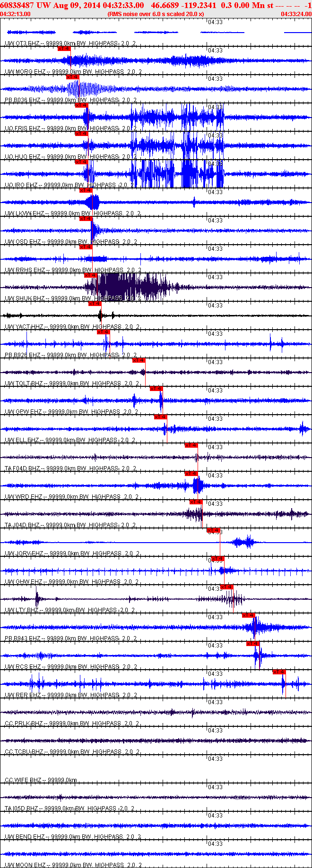
Task: Click the arrival pick on GPW trace
Action: coord(156,388)
